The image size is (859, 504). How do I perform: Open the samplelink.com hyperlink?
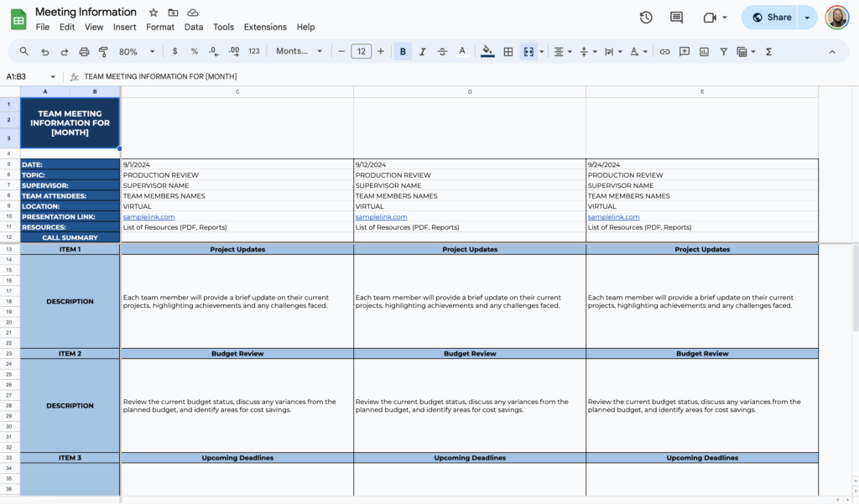pos(149,216)
